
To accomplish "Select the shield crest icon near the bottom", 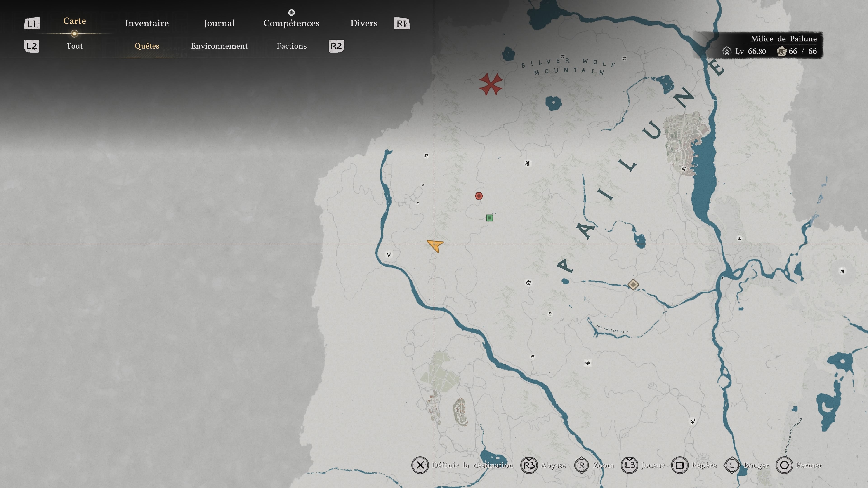I will [x=692, y=421].
